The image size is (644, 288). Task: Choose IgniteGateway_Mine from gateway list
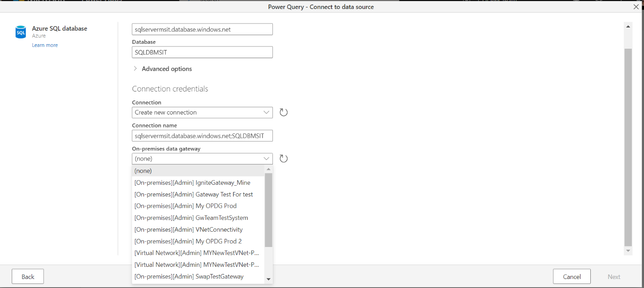pos(193,183)
